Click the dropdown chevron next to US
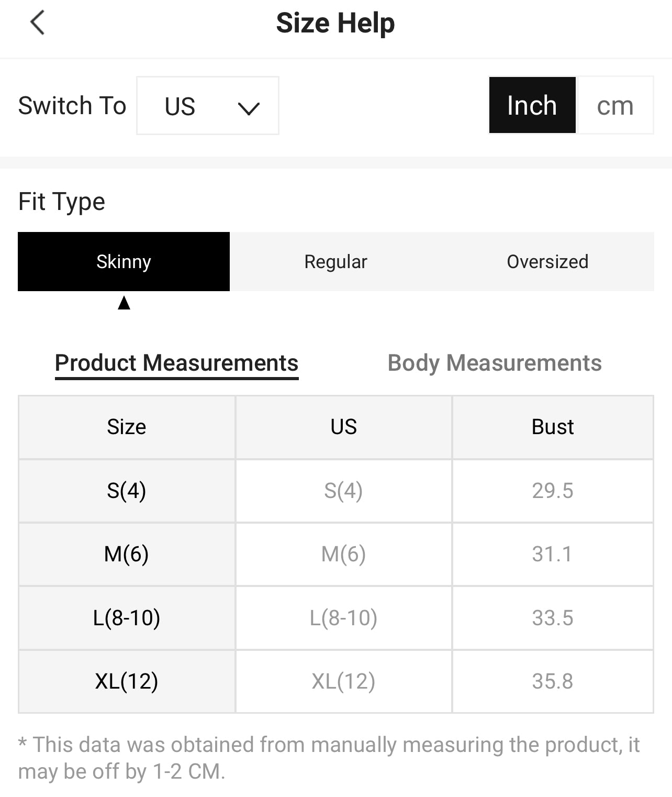Viewport: 672px width, 797px height. [x=248, y=108]
